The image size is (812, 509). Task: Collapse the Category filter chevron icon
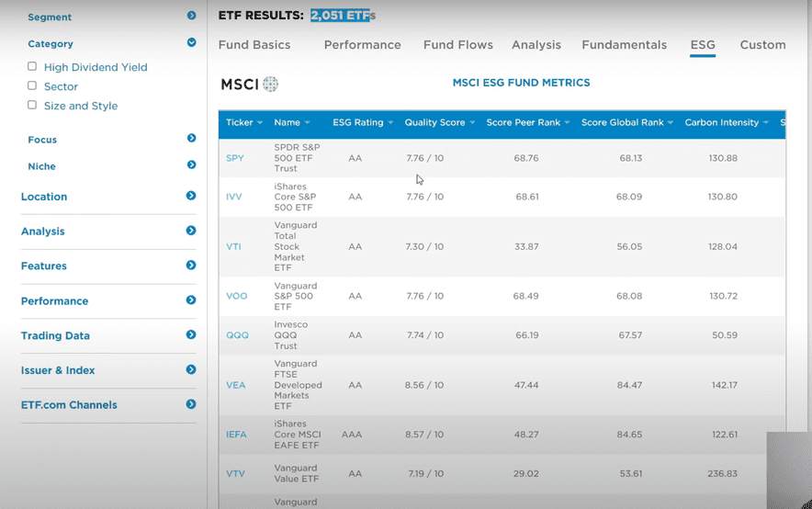tap(191, 42)
